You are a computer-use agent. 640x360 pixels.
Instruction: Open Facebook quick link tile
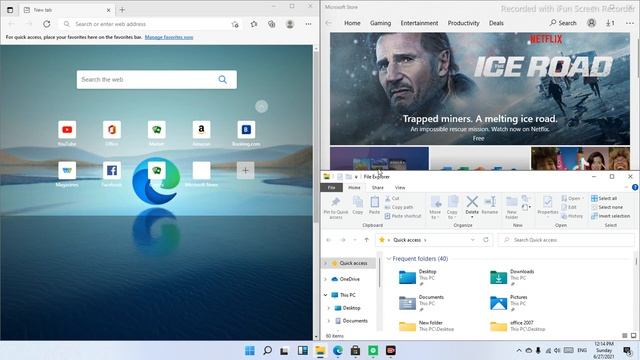(112, 170)
